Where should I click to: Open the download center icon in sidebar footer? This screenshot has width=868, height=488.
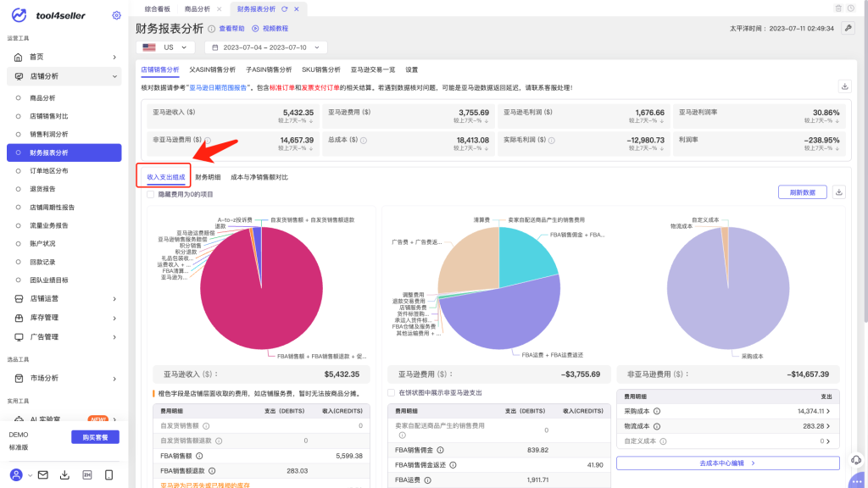64,474
